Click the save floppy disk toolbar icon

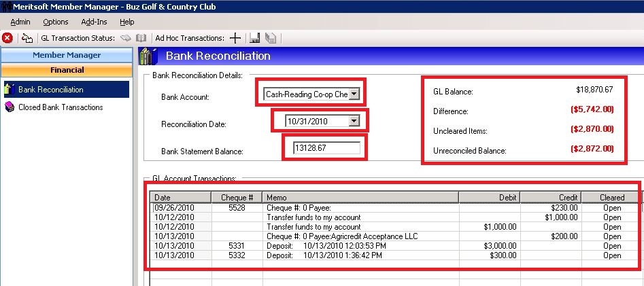pos(254,38)
